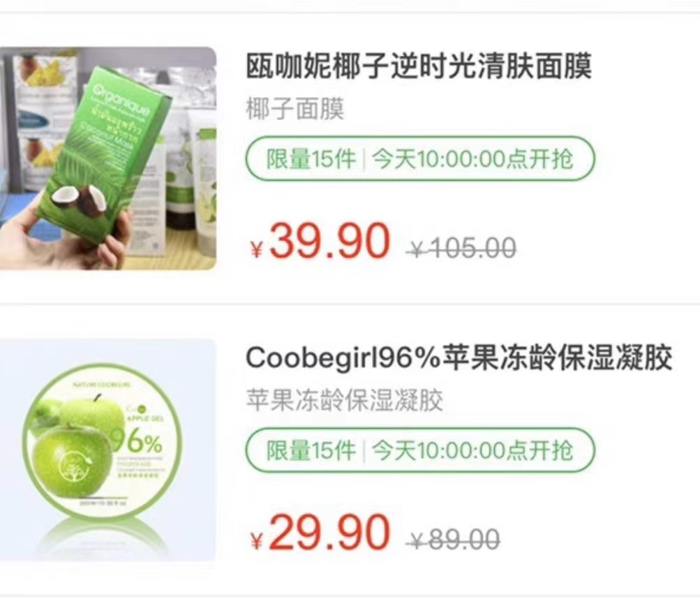Tap 今天10:00:00点开抢 on apple gel item
Screen dimensions: 700x599
(x=472, y=450)
